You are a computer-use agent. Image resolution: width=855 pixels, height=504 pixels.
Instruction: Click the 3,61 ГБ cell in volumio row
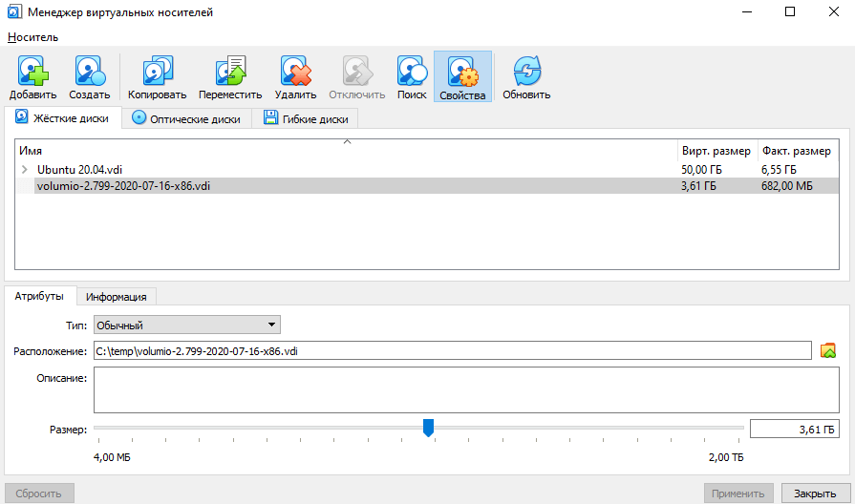click(x=698, y=186)
